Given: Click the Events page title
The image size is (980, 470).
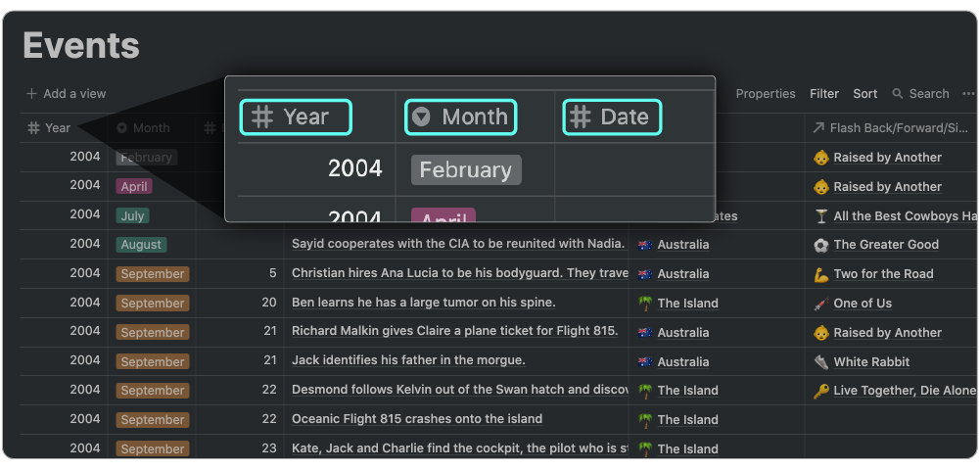Looking at the screenshot, I should pyautogui.click(x=81, y=46).
